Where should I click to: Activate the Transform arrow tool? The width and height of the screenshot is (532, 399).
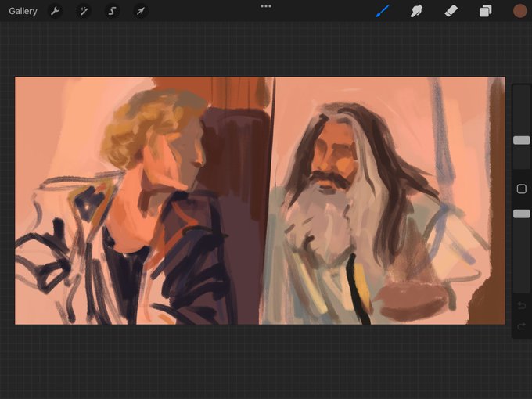click(141, 11)
